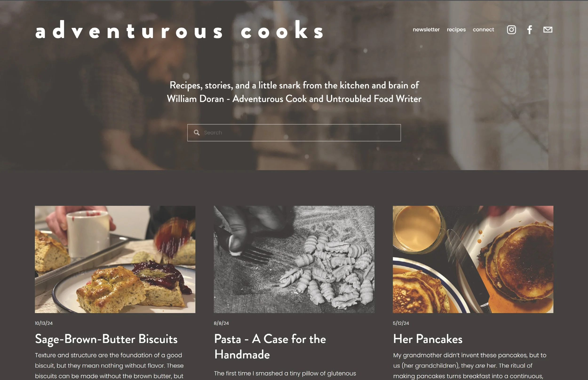This screenshot has height=380, width=588.
Task: Click the 5/12/24 post date
Action: [401, 323]
